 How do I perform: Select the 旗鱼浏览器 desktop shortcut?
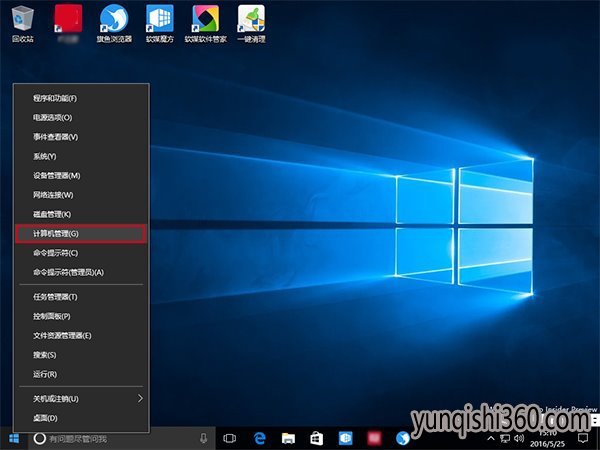(x=114, y=24)
